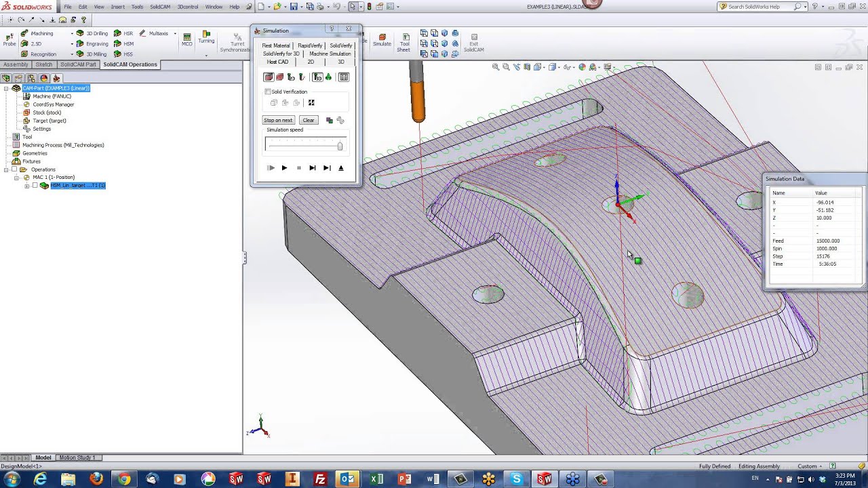Click the eject/exit simulation button

click(x=341, y=168)
